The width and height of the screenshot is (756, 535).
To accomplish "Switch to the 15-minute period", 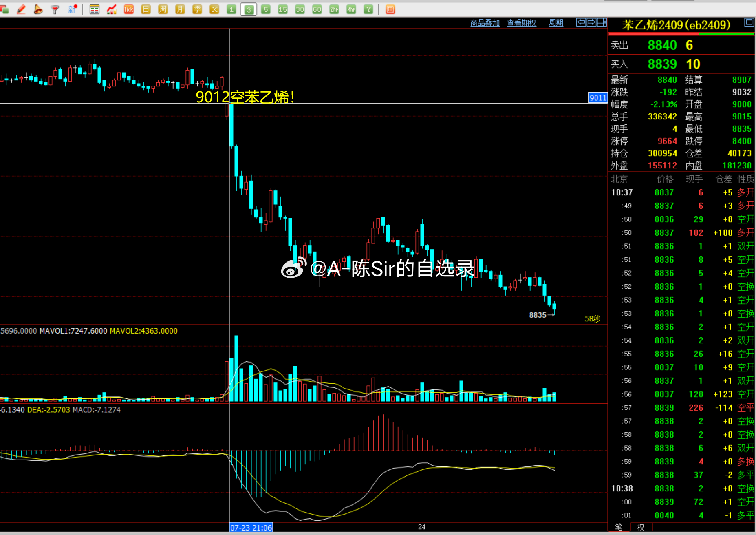I will (283, 9).
